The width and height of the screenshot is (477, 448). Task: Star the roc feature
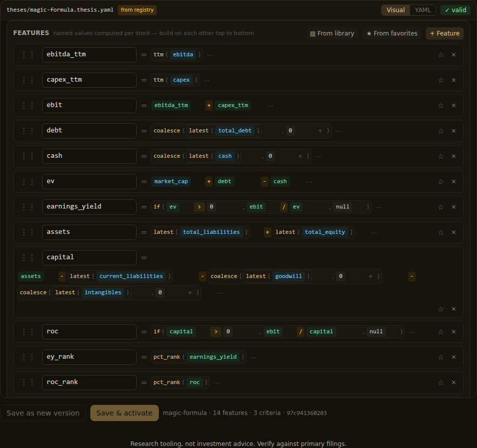click(440, 332)
